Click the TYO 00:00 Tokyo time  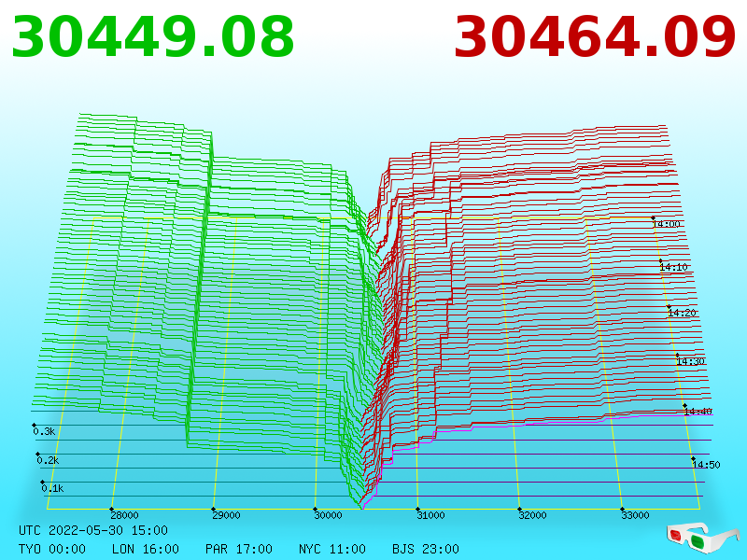point(52,549)
